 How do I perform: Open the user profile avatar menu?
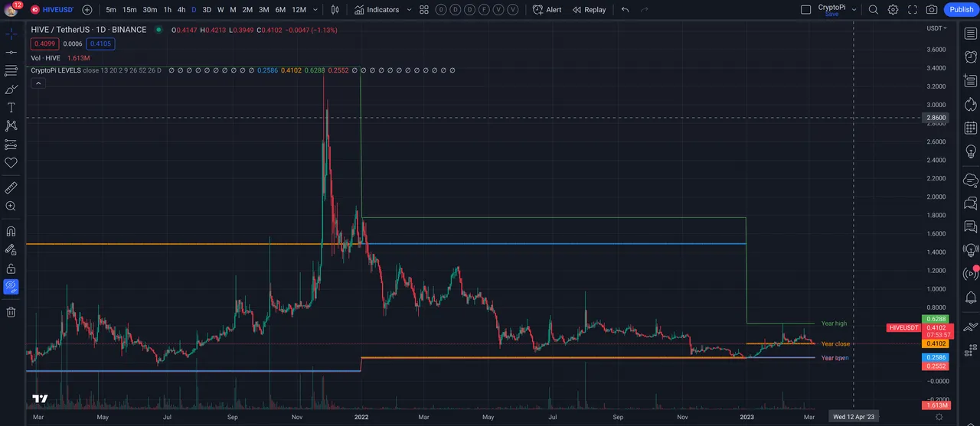11,9
